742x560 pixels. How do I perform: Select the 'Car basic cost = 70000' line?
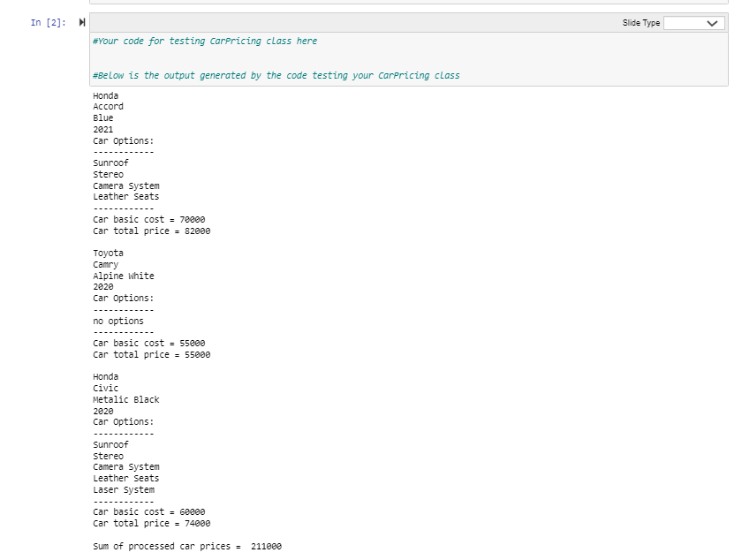pyautogui.click(x=149, y=219)
